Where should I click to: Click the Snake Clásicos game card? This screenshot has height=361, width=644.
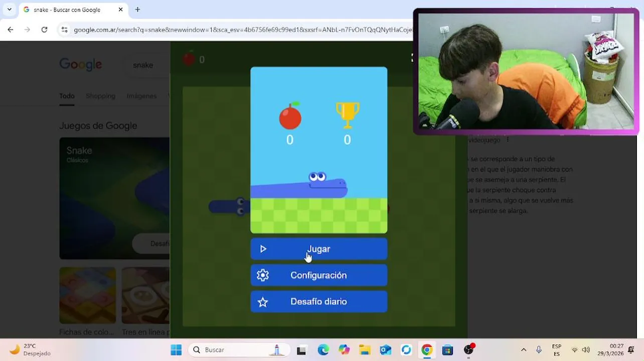[114, 198]
